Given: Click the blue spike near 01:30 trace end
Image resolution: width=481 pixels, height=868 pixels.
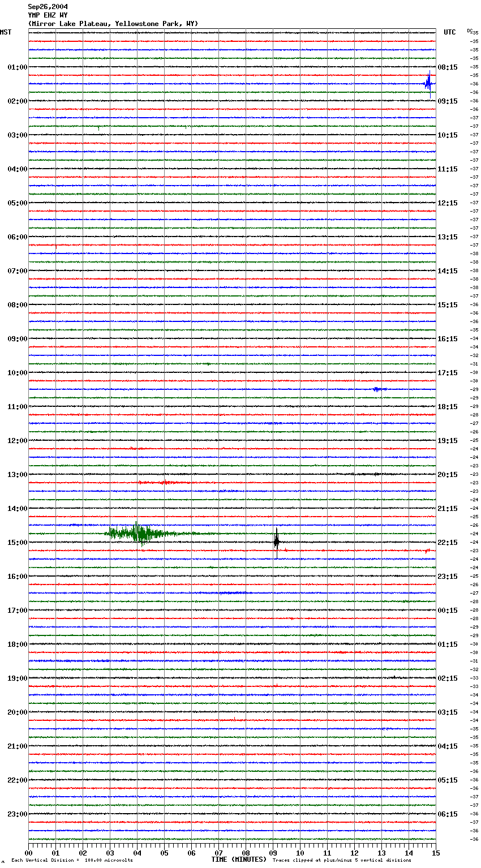Looking at the screenshot, I should [x=429, y=84].
